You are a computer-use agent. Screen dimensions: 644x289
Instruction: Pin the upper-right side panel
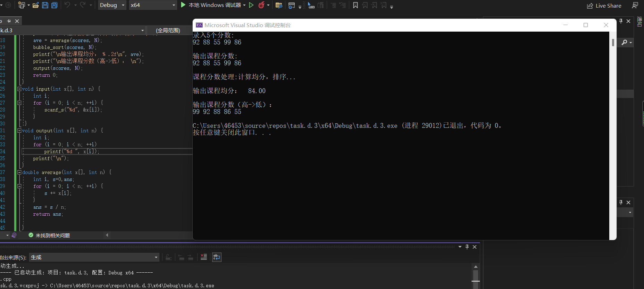[x=621, y=21]
